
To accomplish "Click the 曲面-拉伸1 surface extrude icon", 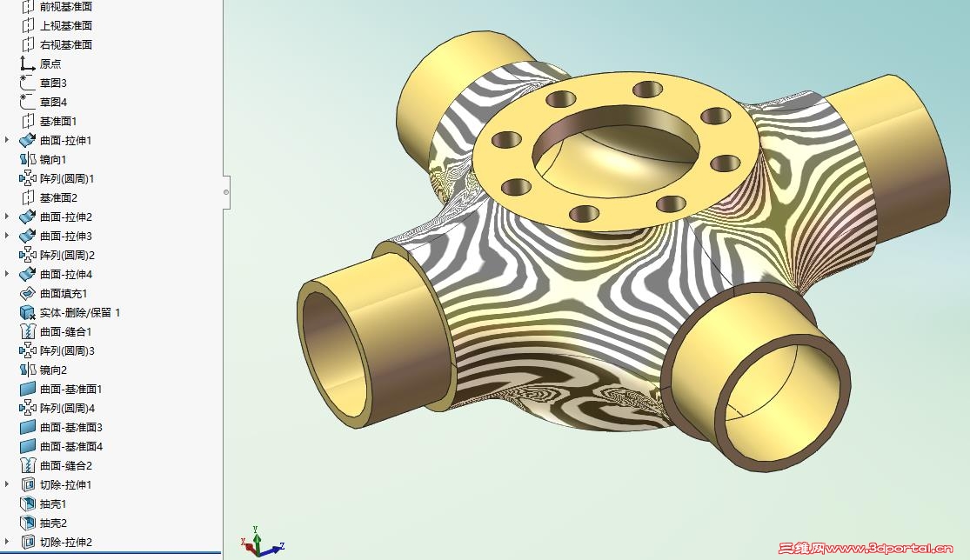I will 28,140.
